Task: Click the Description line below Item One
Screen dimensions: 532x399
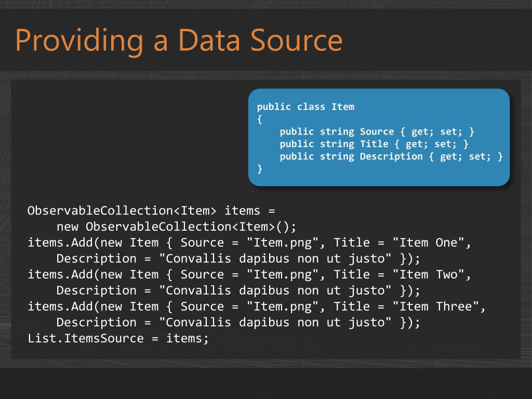Action: coord(237,259)
